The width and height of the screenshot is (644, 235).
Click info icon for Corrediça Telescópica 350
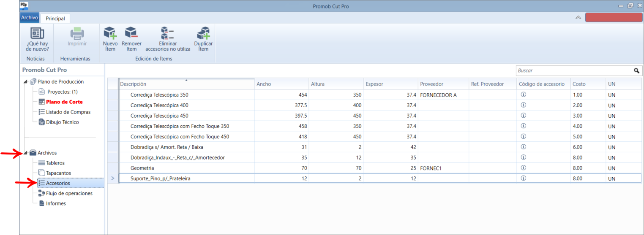pyautogui.click(x=523, y=95)
